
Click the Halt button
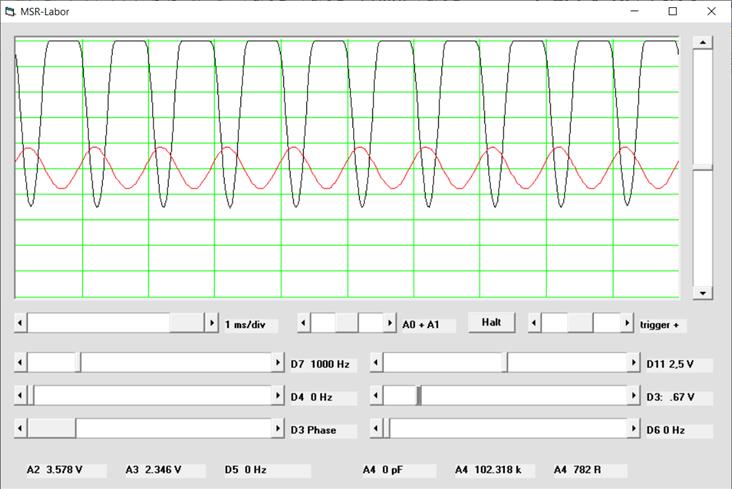pyautogui.click(x=491, y=323)
